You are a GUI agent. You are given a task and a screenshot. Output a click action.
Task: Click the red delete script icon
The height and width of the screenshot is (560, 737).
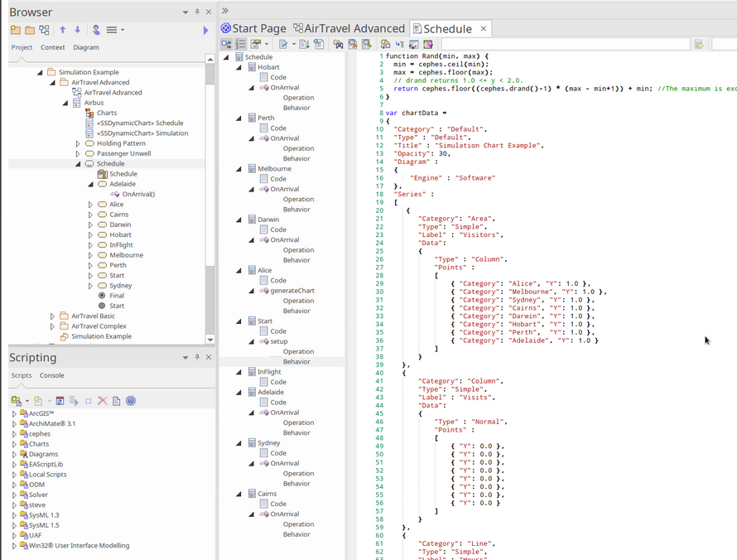click(103, 401)
